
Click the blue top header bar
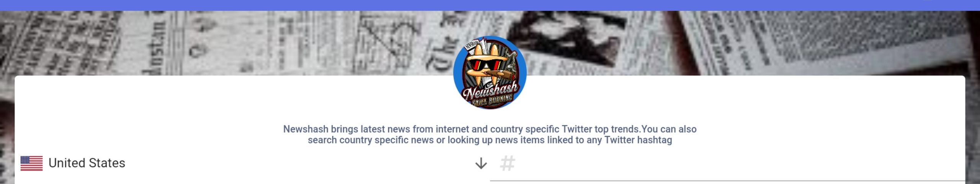pos(490,5)
